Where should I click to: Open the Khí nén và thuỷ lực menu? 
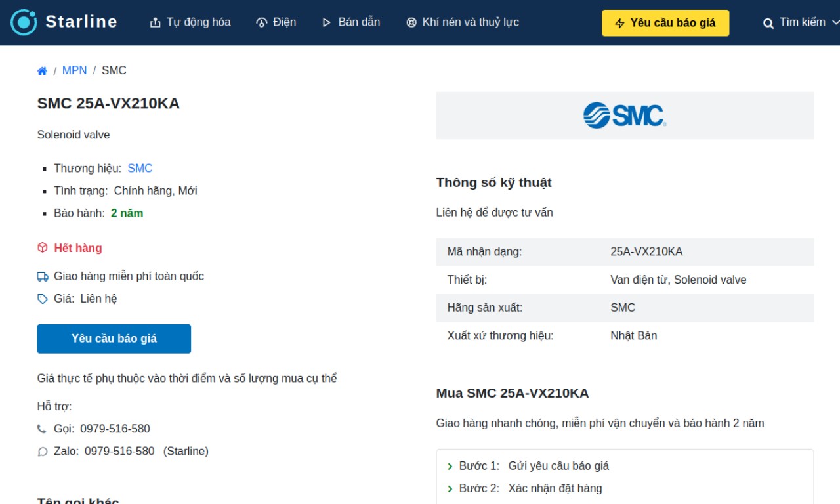click(x=463, y=22)
